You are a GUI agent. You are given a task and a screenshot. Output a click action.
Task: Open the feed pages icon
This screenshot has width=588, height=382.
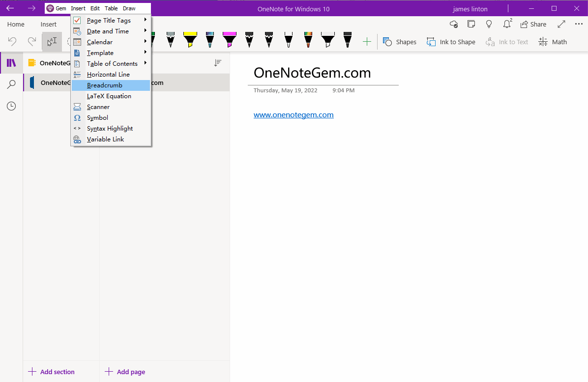tap(471, 25)
